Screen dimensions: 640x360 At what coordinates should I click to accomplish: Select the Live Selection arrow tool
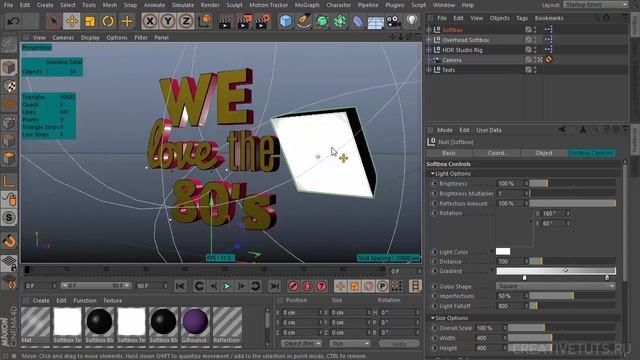click(53, 21)
